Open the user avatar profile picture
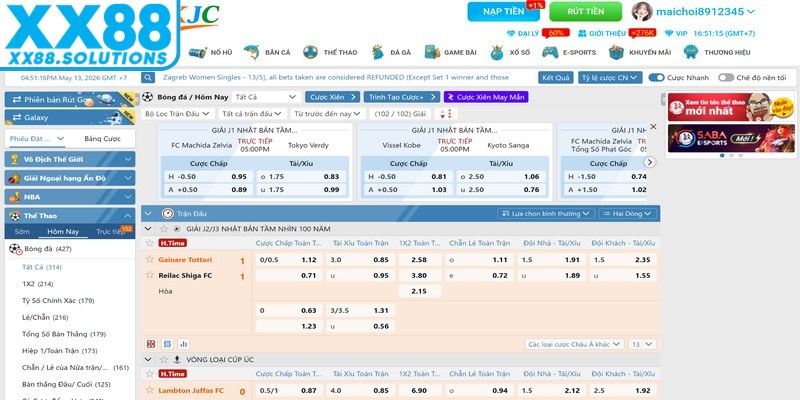 (x=642, y=11)
